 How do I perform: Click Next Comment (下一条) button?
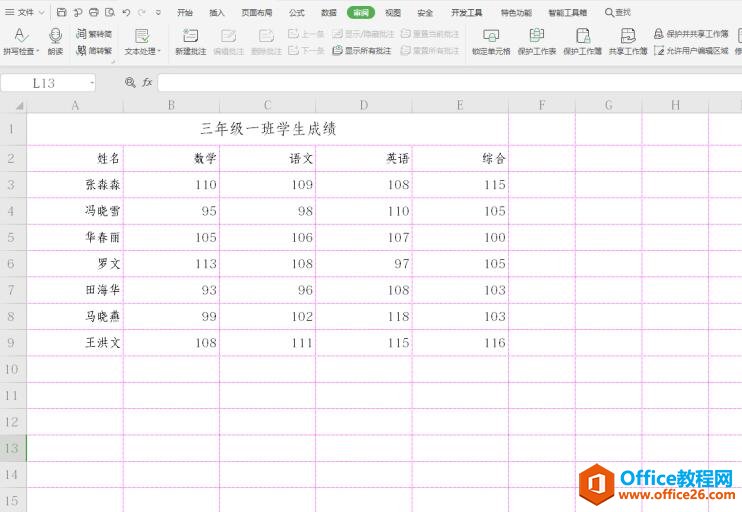pyautogui.click(x=306, y=50)
